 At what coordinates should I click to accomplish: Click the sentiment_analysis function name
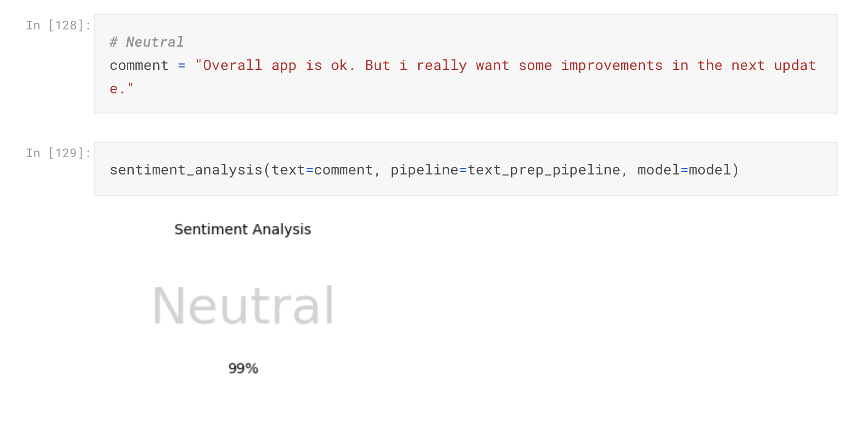(186, 170)
